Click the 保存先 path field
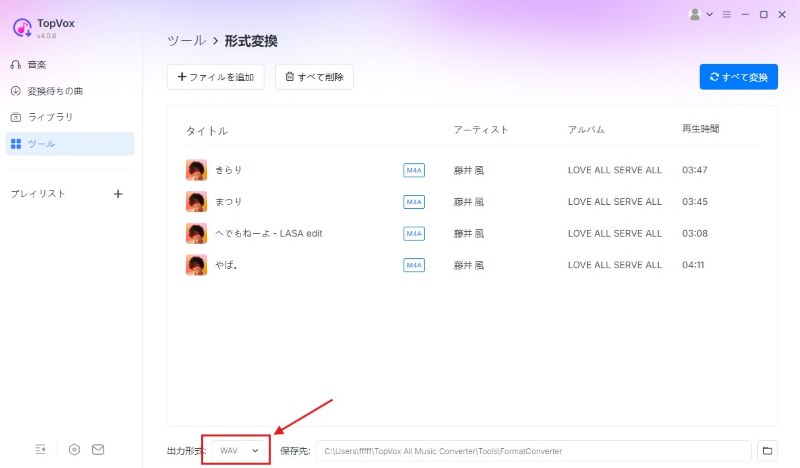Image resolution: width=800 pixels, height=468 pixels. click(x=534, y=451)
